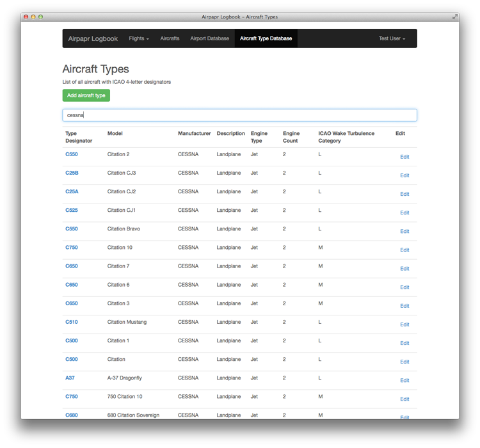Viewport: 480px width, 448px height.
Task: Open C650 link for Citation 6
Action: (x=71, y=285)
